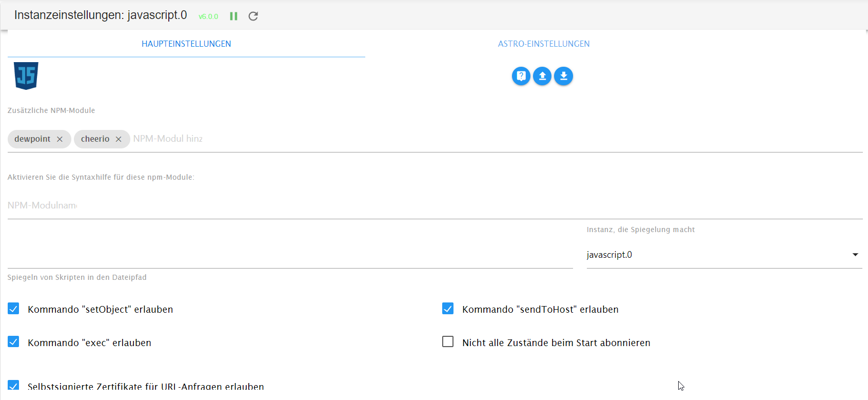Click the dewpoint module chip label
This screenshot has width=868, height=400.
32,139
